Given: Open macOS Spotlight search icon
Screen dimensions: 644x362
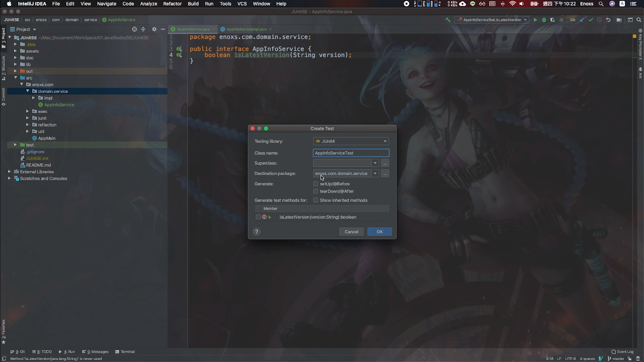Looking at the screenshot, I should pyautogui.click(x=601, y=4).
